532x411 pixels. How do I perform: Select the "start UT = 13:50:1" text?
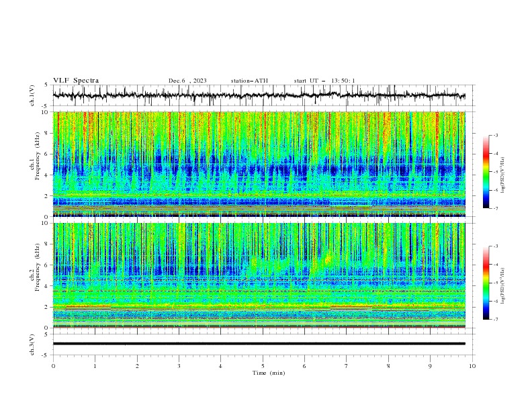[x=324, y=81]
